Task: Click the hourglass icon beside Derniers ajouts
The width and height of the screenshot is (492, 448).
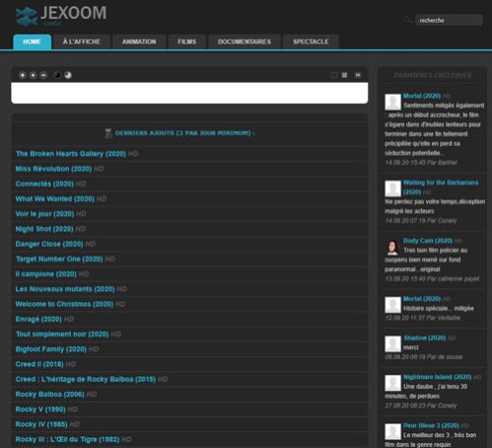Action: pos(108,133)
